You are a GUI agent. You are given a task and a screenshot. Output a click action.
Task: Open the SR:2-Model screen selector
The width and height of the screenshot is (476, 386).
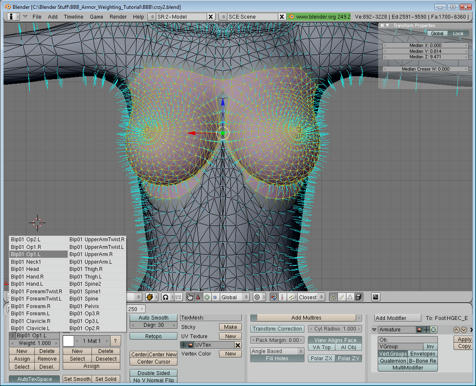[x=152, y=17]
